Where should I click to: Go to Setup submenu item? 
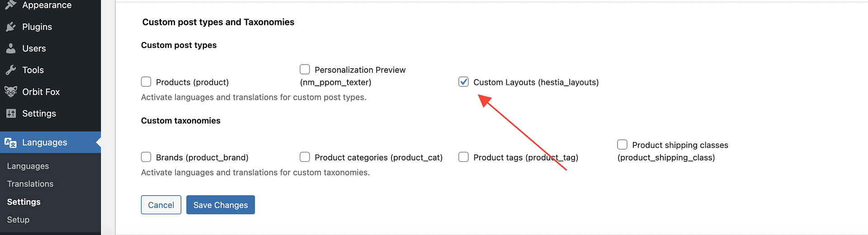(x=18, y=220)
